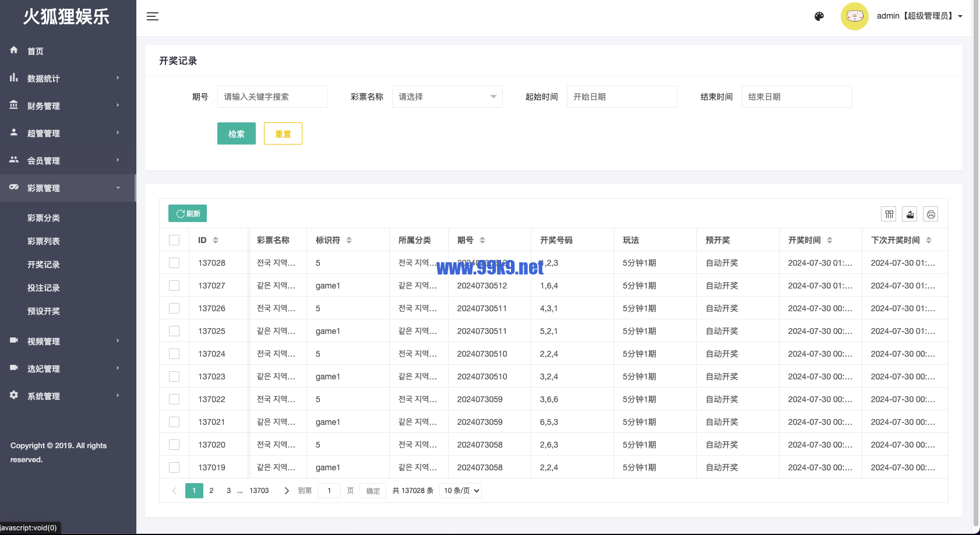
Task: Check the row checkbox for ID 137025
Action: click(x=174, y=331)
